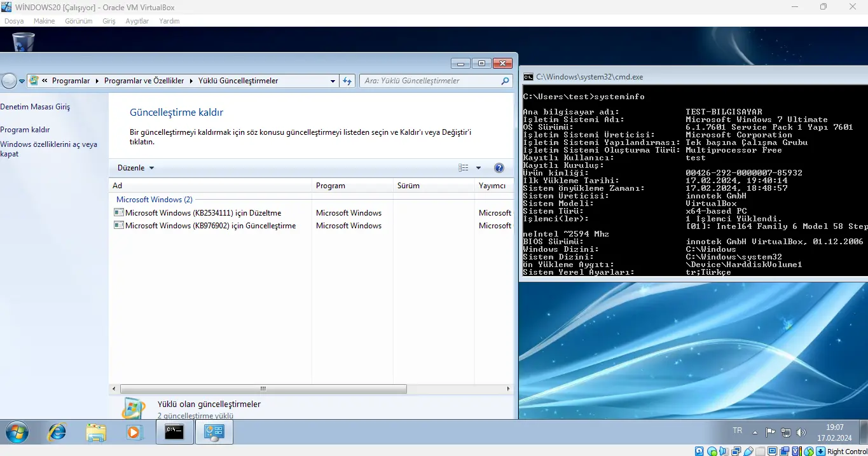
Task: Expand arrow after Programlar ve Özellikler breadcrumb
Action: (191, 81)
